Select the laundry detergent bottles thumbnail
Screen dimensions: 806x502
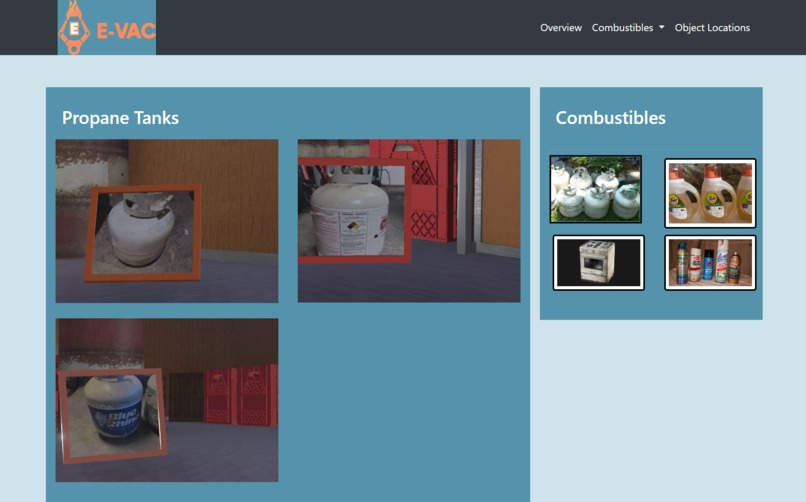(710, 193)
